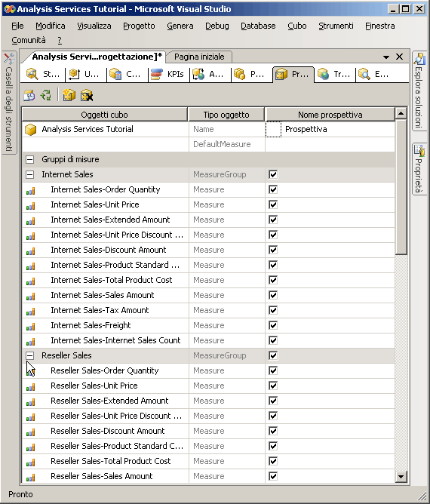Viewport: 430px width, 504px height.
Task: Uncheck Internet Sales-Order Quantity checkbox
Action: [x=273, y=189]
